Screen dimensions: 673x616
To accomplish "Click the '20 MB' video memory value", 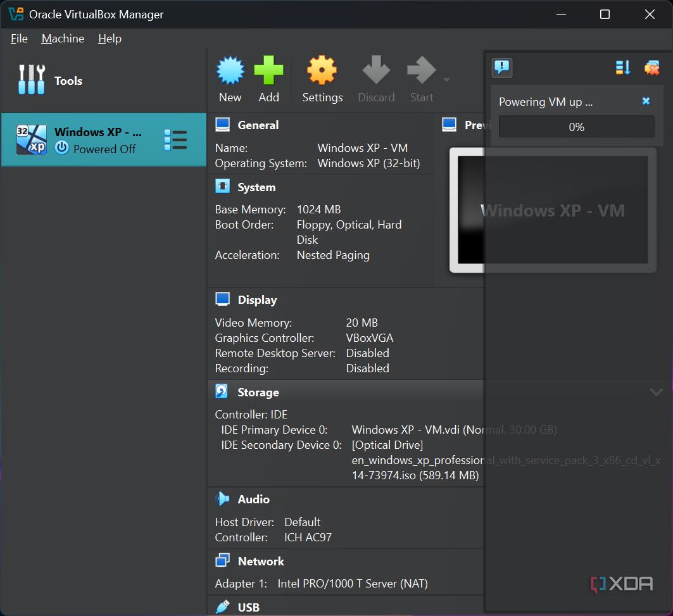I will click(x=362, y=323).
